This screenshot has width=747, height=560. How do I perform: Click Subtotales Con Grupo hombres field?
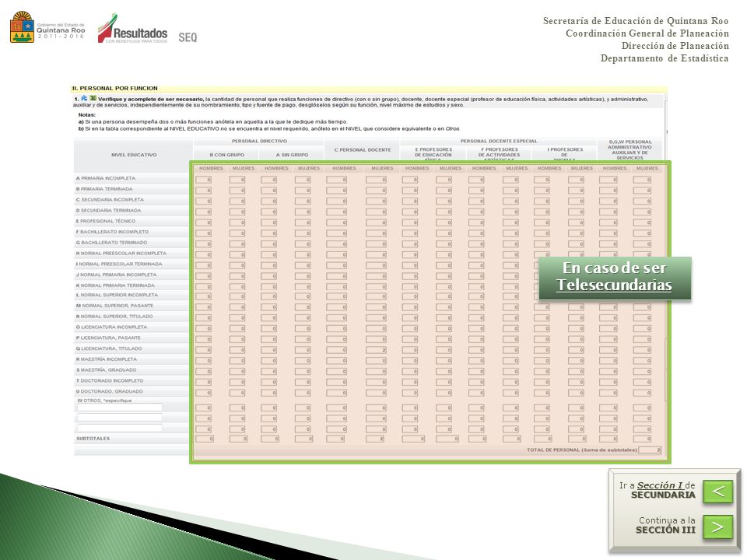pyautogui.click(x=205, y=439)
